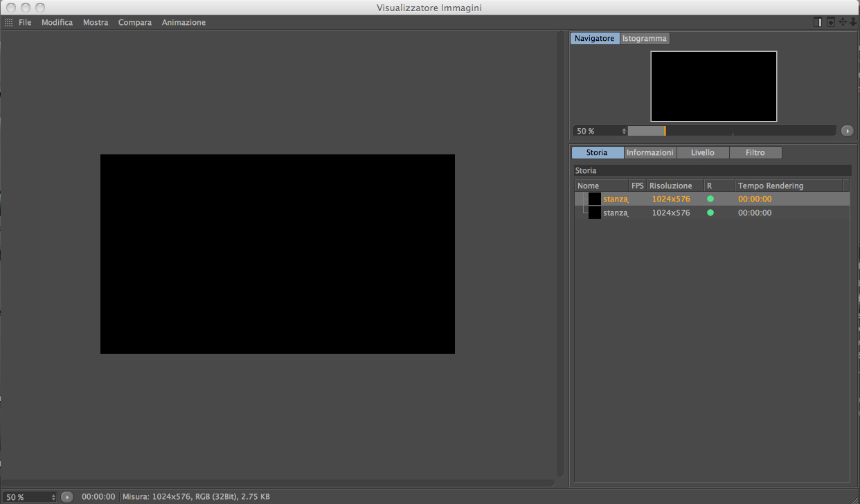
Task: Click the bottom status bar 50 % zoom field
Action: click(x=26, y=497)
